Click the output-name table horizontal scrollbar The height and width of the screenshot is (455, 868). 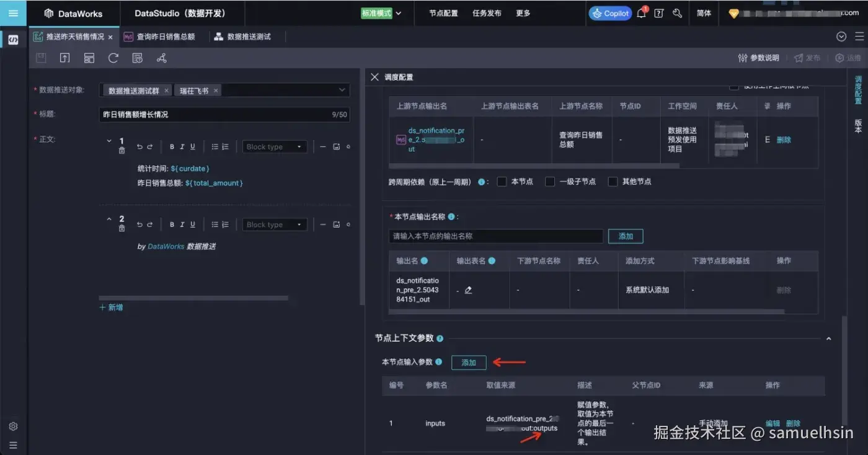(586, 311)
